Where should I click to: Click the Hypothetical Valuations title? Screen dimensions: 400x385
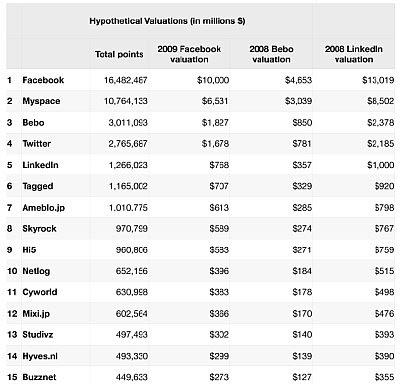pyautogui.click(x=167, y=21)
